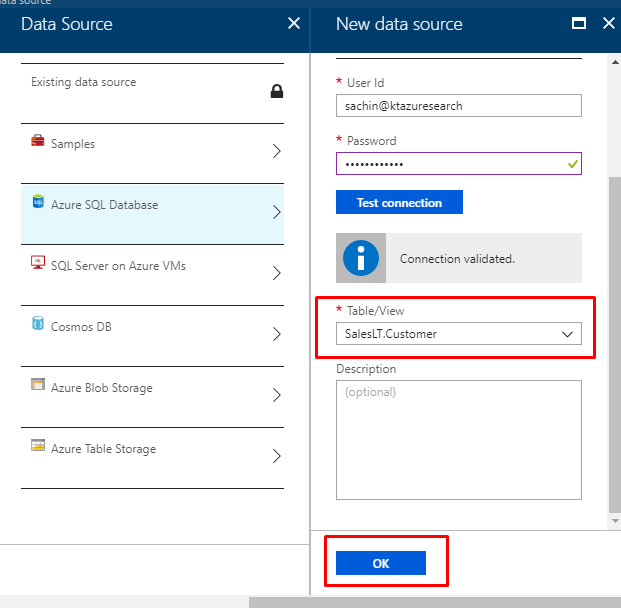Click the Azure Blob Storage icon
The height and width of the screenshot is (608, 621).
click(38, 384)
